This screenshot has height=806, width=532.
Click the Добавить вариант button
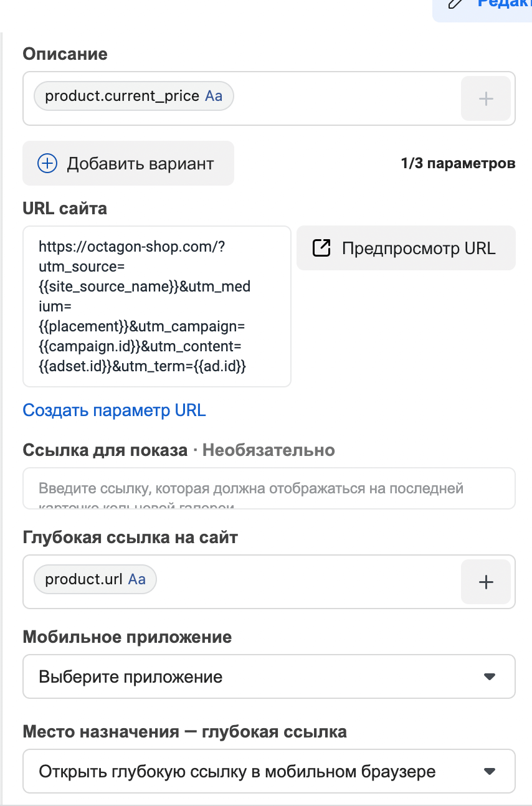pos(128,163)
